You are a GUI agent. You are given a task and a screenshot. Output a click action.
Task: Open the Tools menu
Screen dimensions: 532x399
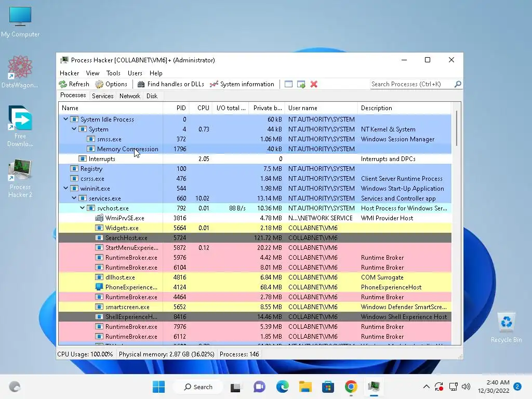[113, 73]
